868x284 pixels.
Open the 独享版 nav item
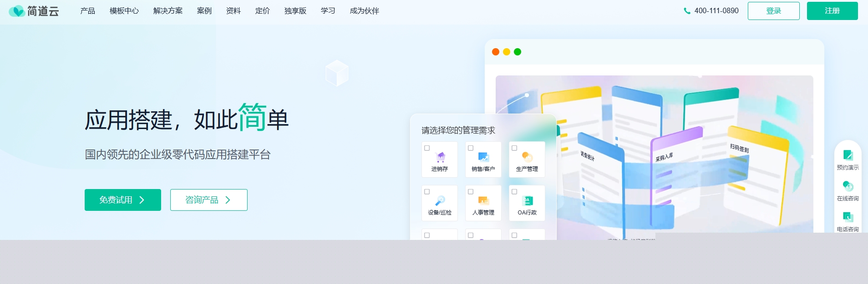coord(295,11)
